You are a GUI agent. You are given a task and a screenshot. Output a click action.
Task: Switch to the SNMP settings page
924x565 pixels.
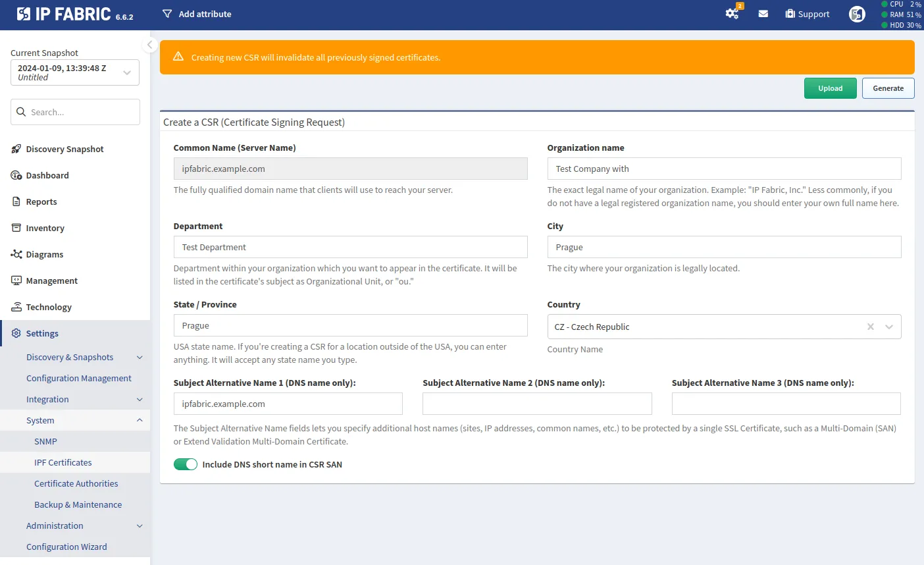tap(45, 441)
